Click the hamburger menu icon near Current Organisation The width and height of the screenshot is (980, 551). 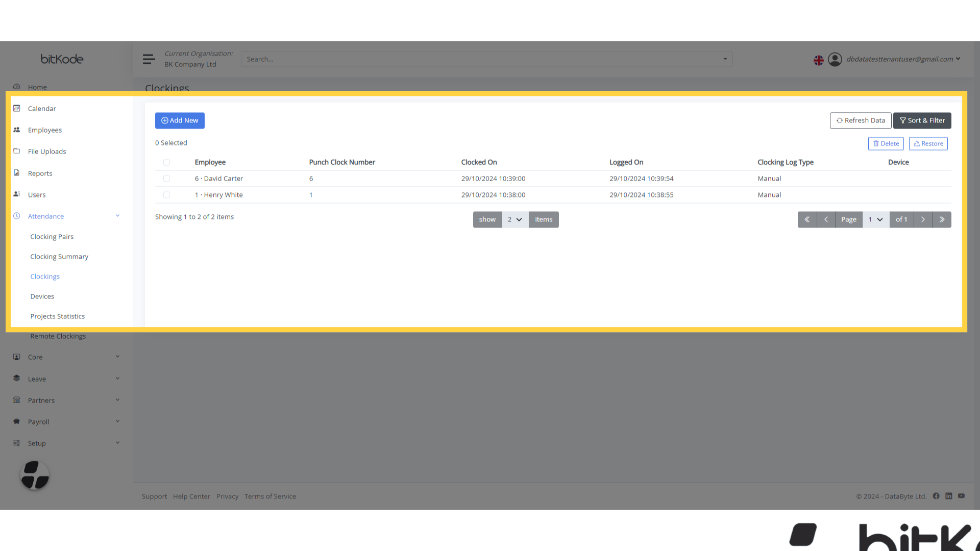(149, 59)
